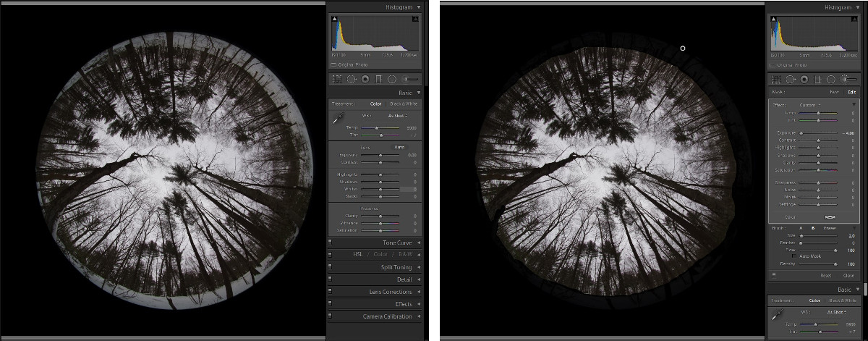Select Radial Filter tool in left panel
The width and height of the screenshot is (868, 341).
point(391,78)
